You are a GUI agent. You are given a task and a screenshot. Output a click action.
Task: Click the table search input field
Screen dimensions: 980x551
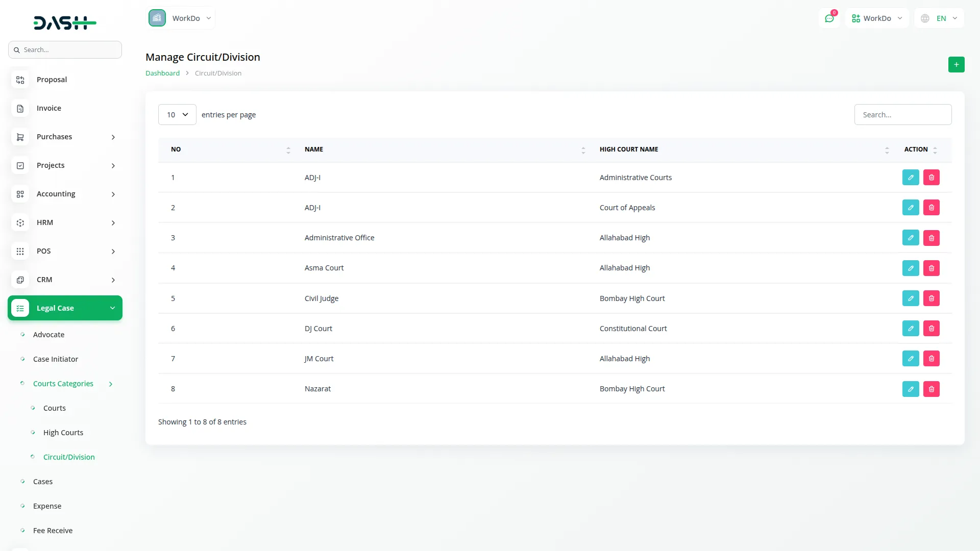[903, 114]
